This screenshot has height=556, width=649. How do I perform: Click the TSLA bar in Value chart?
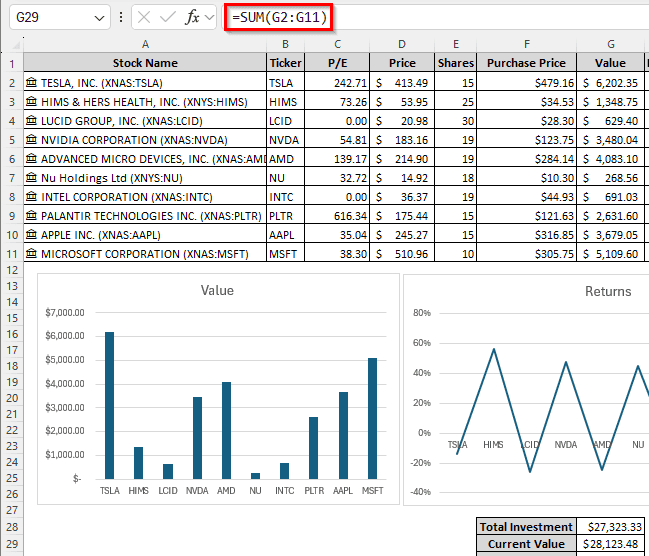pyautogui.click(x=109, y=405)
